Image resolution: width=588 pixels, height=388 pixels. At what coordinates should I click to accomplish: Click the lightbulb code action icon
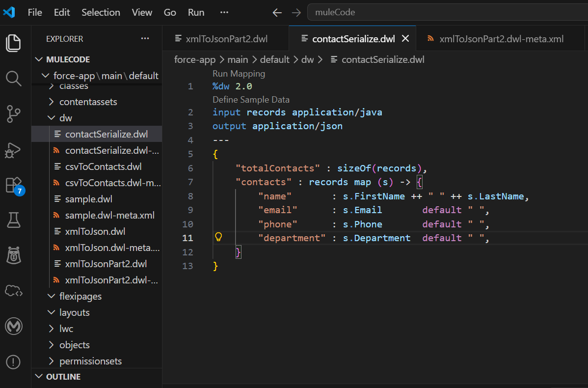[x=219, y=237]
